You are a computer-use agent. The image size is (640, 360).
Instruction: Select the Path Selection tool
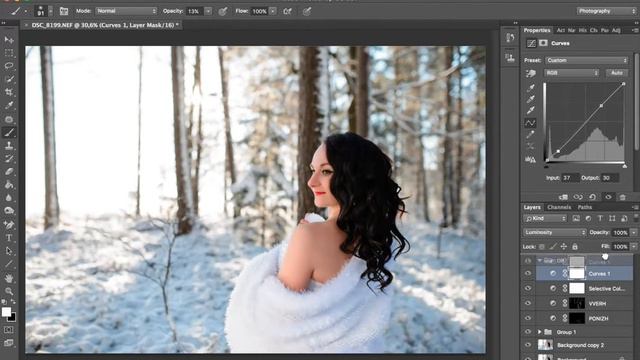coord(9,251)
